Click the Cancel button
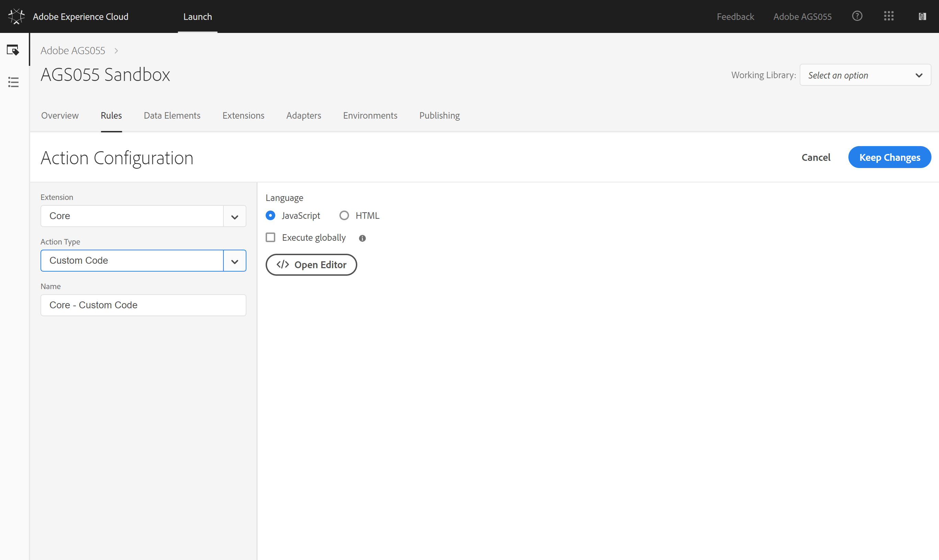The width and height of the screenshot is (939, 560). coord(815,157)
